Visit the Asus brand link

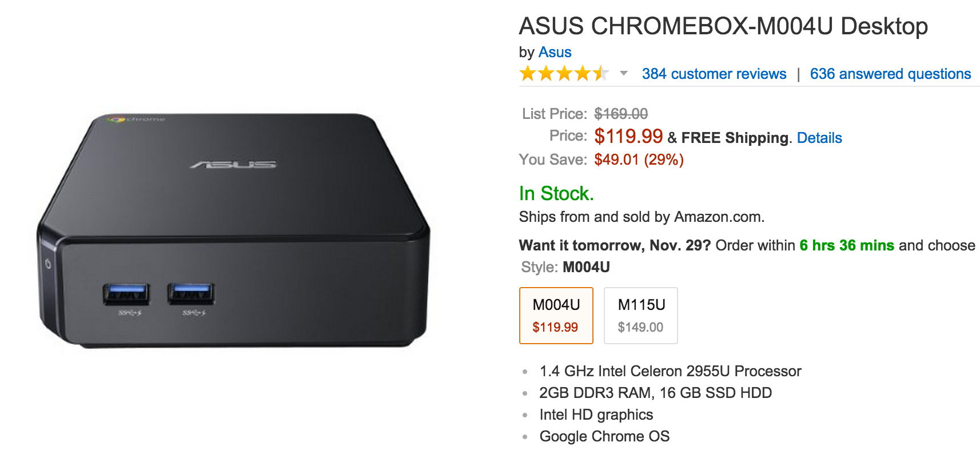(555, 52)
